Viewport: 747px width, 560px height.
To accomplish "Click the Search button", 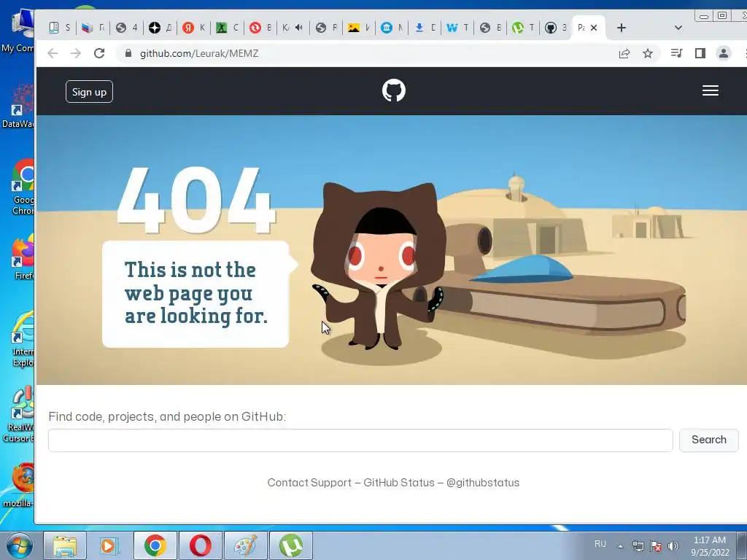I will click(708, 440).
